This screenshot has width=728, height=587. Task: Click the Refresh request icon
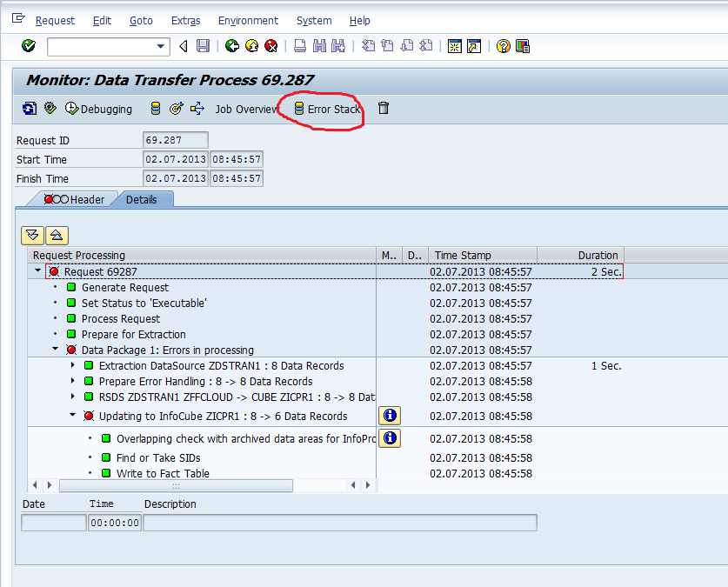(x=29, y=109)
